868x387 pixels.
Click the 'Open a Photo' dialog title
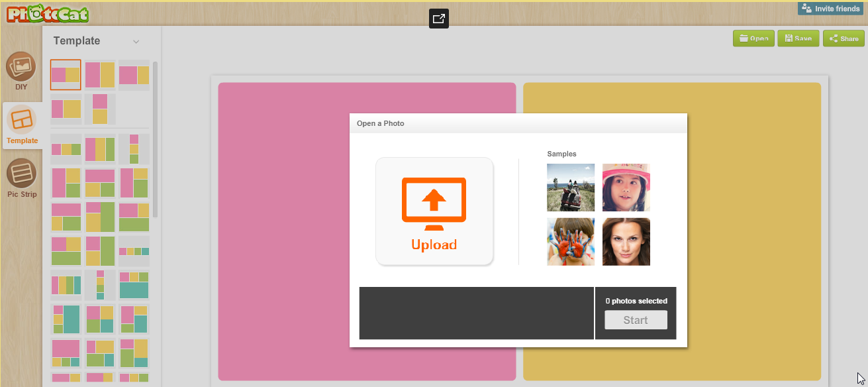[380, 123]
